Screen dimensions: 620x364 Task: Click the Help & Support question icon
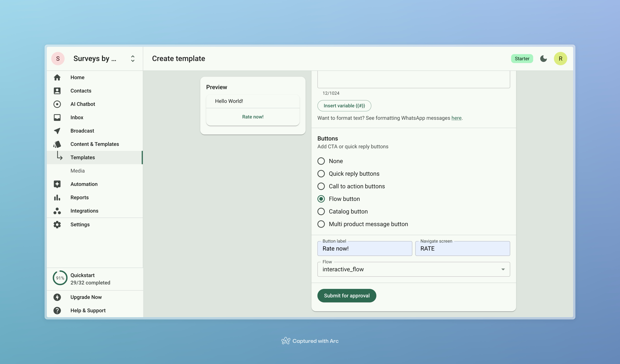coord(57,310)
